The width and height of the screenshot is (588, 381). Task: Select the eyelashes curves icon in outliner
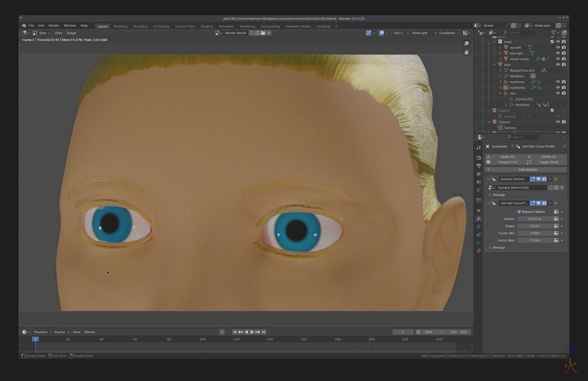click(x=505, y=87)
